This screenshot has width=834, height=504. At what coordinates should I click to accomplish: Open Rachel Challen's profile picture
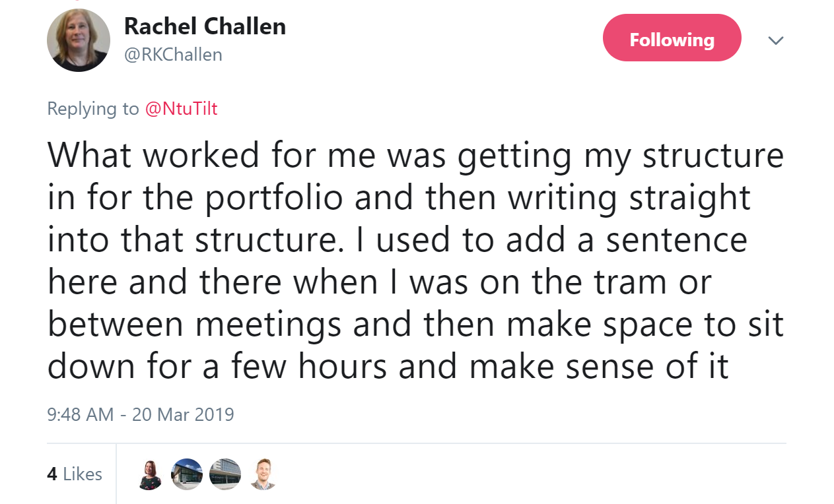[x=79, y=40]
